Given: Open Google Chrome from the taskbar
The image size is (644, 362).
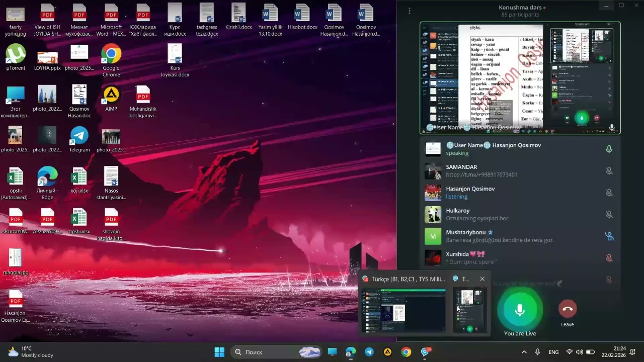Looking at the screenshot, I should coord(406,352).
